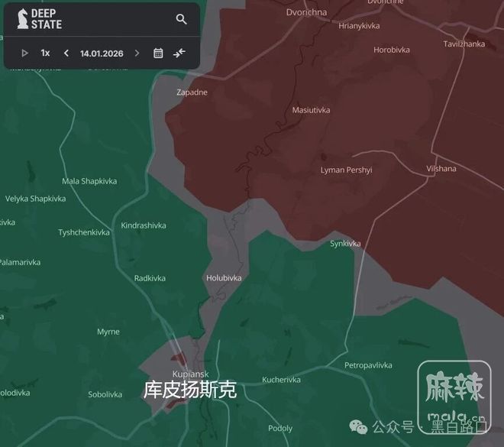This screenshot has height=447, width=504.
Task: Select Lyman Pershyi on the map
Action: pos(346,170)
